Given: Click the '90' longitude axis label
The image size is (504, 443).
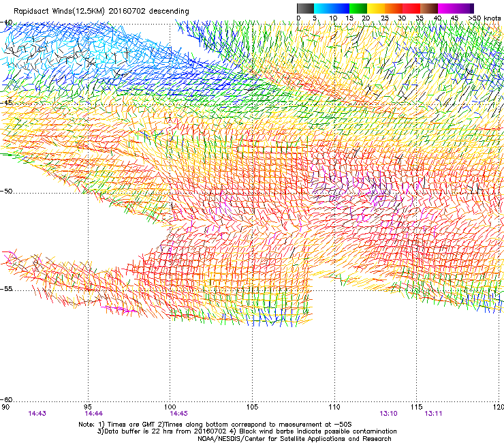Looking at the screenshot, I should [5, 407].
